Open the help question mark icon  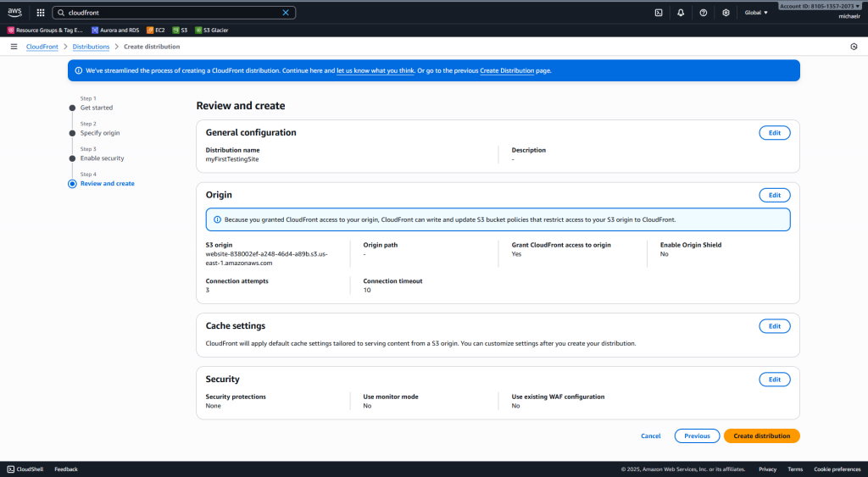tap(703, 12)
